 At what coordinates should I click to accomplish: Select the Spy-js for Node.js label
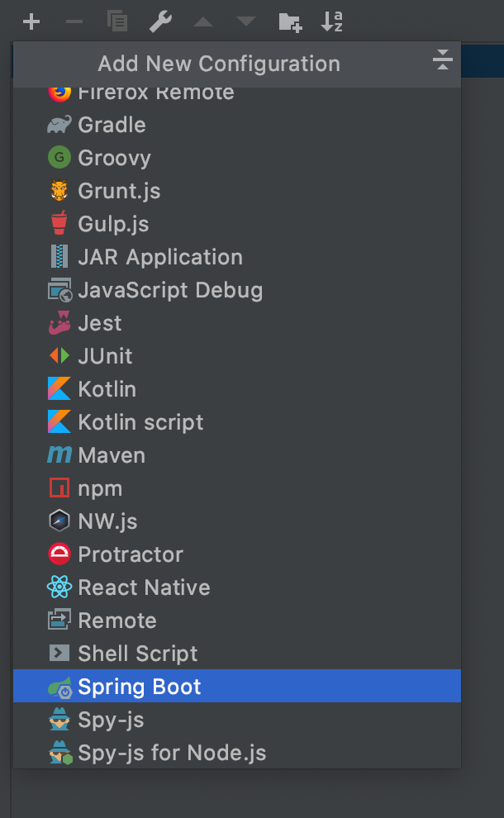[x=172, y=754]
